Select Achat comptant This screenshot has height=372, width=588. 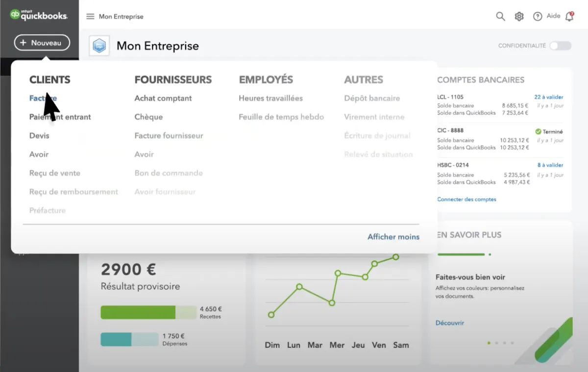coord(163,98)
